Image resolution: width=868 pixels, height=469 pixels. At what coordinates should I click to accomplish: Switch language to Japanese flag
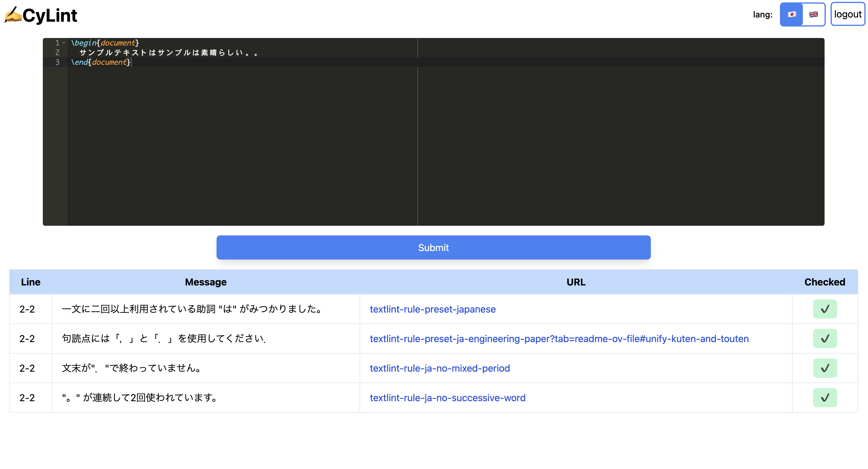pyautogui.click(x=791, y=14)
